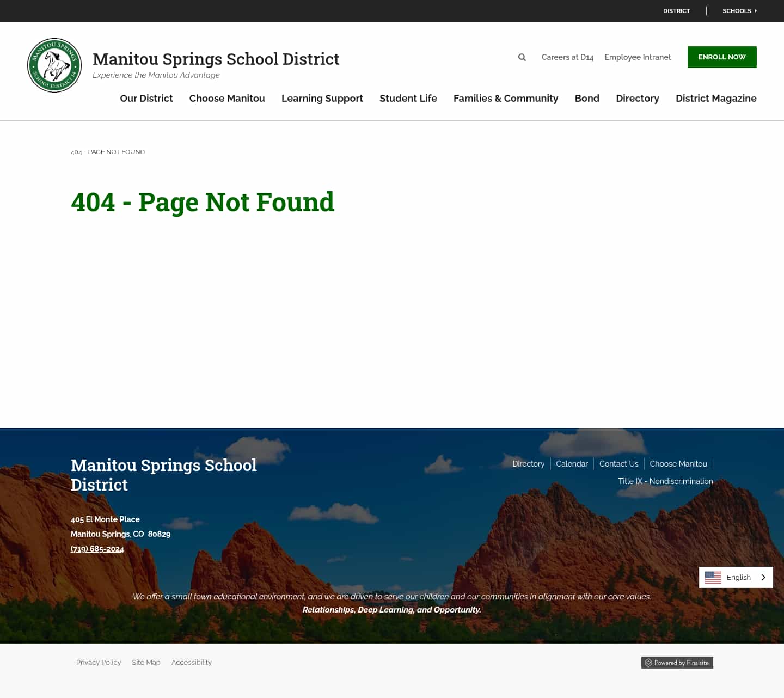Open the footer Calendar link

tap(572, 464)
